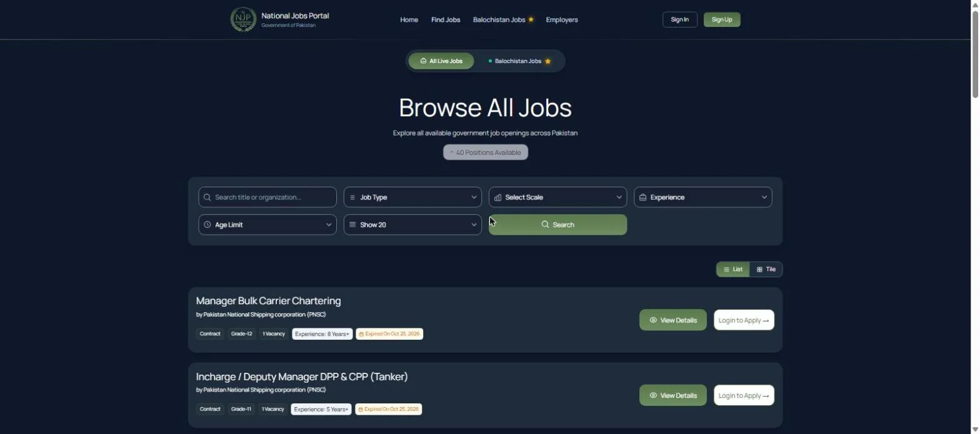Open the Select Scale dropdown
The height and width of the screenshot is (434, 980).
coord(557,197)
